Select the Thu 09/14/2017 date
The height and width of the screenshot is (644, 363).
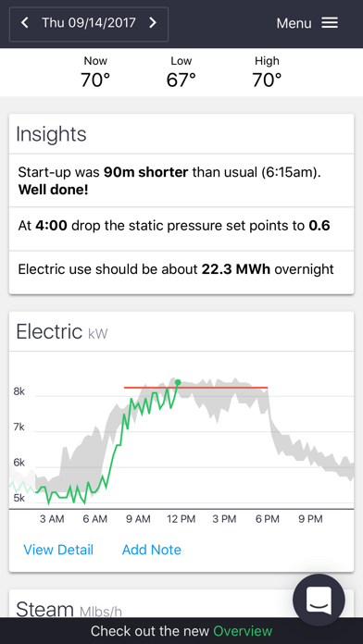(89, 22)
